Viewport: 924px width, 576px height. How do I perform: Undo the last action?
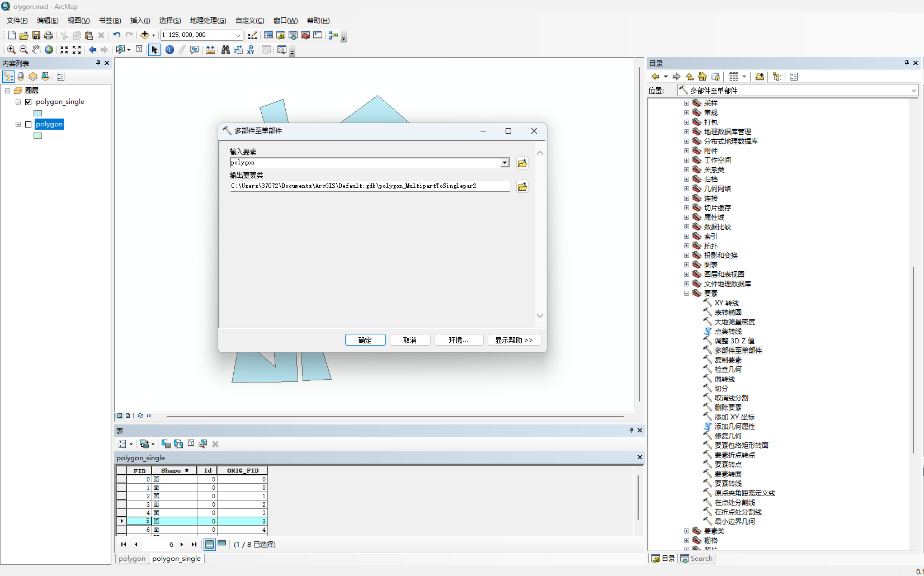coord(117,35)
